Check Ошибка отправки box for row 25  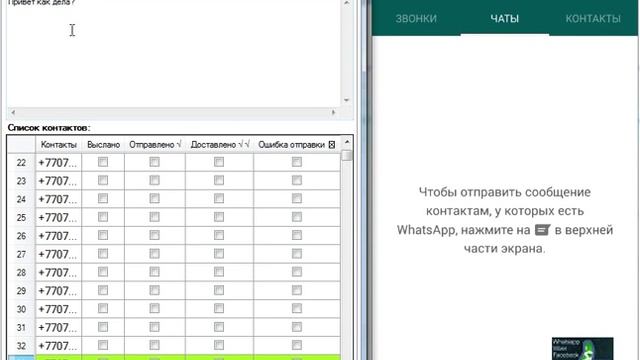tap(297, 217)
